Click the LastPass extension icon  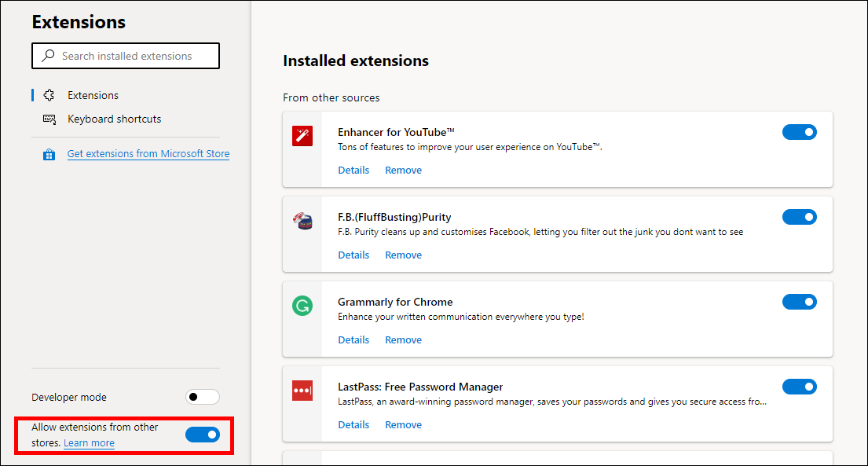click(x=302, y=390)
